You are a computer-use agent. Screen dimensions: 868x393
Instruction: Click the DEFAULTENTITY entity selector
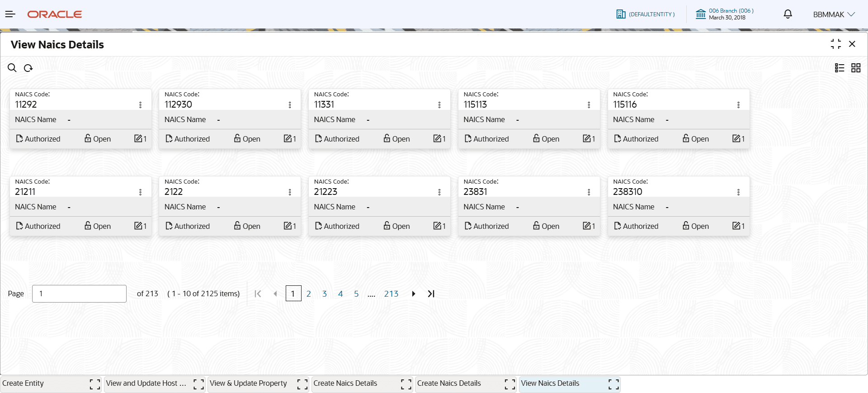[x=646, y=14]
